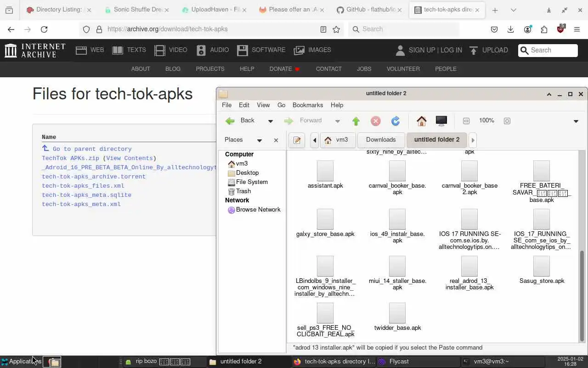Open the Bookmarks menu
588x368 pixels.
(308, 105)
